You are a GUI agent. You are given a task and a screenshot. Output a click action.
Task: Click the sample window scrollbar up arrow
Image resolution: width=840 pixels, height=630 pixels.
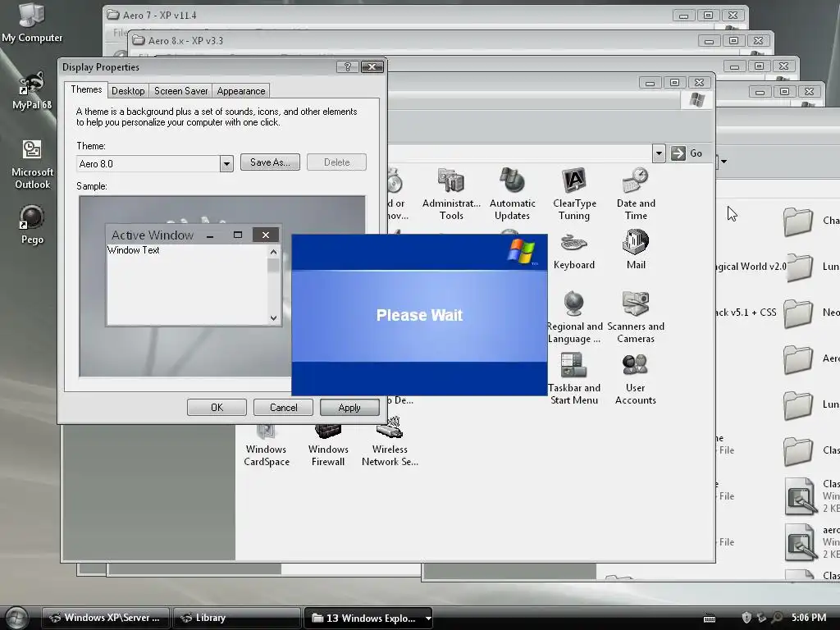[274, 252]
